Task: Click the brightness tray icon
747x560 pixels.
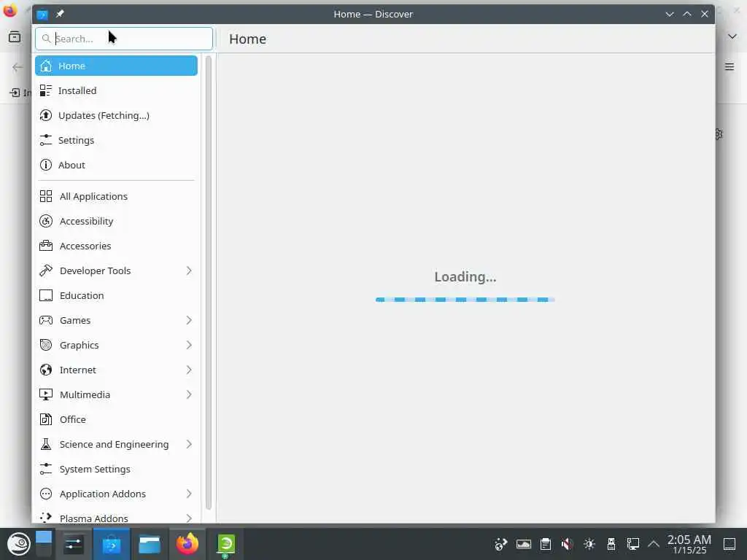Action: [589, 544]
